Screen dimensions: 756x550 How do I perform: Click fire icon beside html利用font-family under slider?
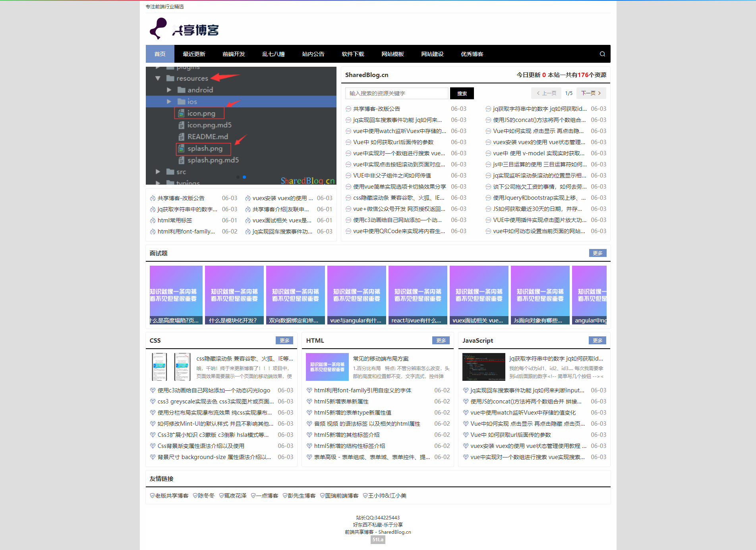click(x=153, y=232)
